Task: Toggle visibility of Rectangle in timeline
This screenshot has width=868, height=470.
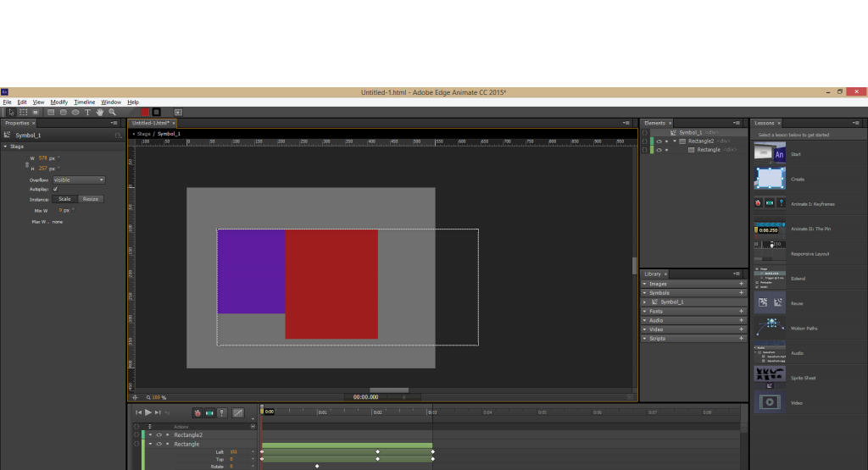Action: pos(159,444)
